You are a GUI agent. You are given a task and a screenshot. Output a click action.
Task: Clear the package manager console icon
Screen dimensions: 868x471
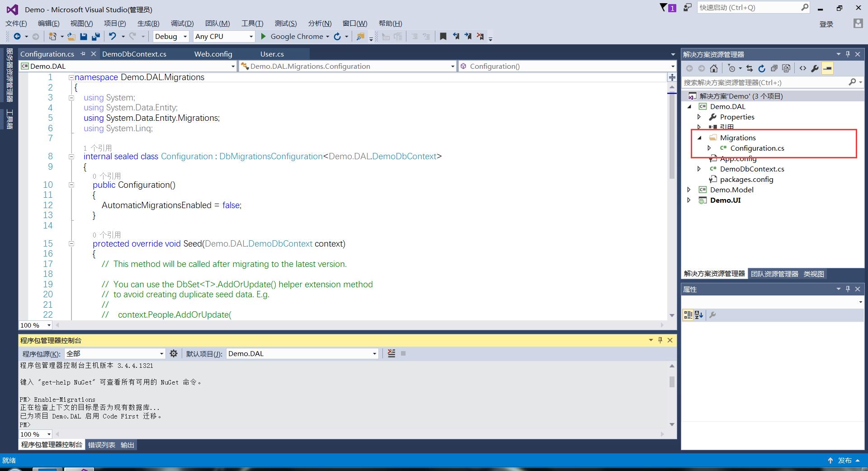(392, 353)
